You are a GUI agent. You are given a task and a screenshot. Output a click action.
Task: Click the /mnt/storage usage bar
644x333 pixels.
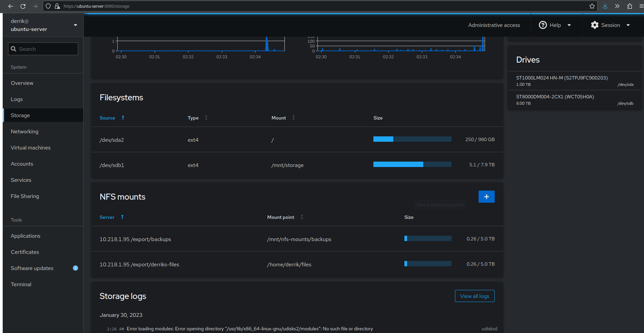pos(412,164)
